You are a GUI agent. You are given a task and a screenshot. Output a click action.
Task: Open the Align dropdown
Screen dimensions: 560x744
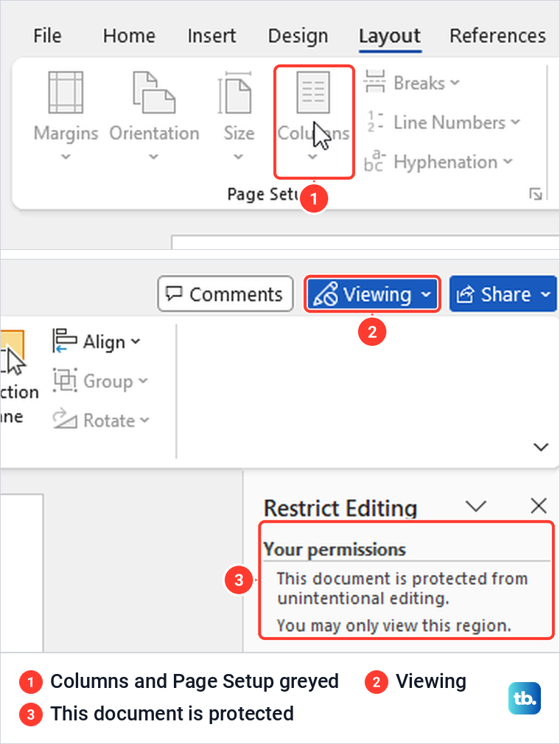97,341
